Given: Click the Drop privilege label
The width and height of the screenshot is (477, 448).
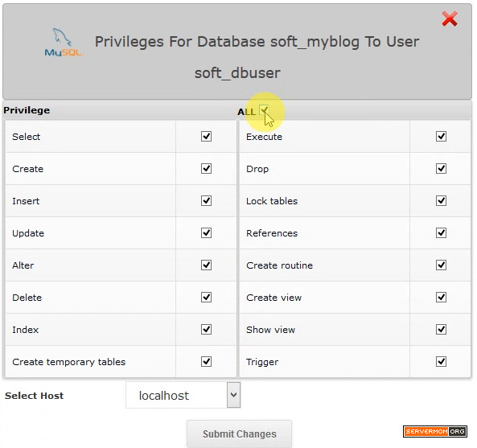Looking at the screenshot, I should click(x=257, y=169).
